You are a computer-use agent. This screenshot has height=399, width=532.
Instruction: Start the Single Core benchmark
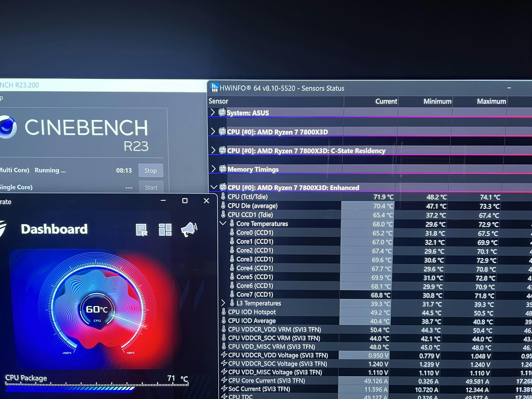coord(151,187)
